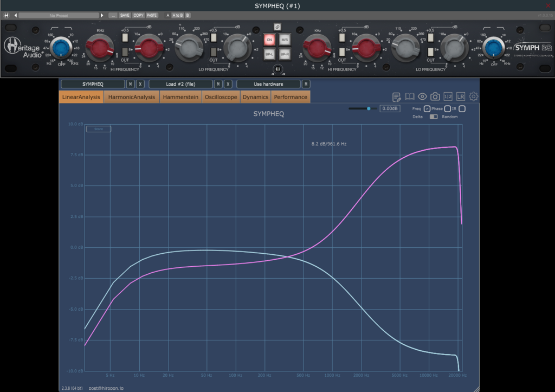The width and height of the screenshot is (555, 392).
Task: Click left channel red HI FREQUENCY gain knob
Action: tap(149, 48)
